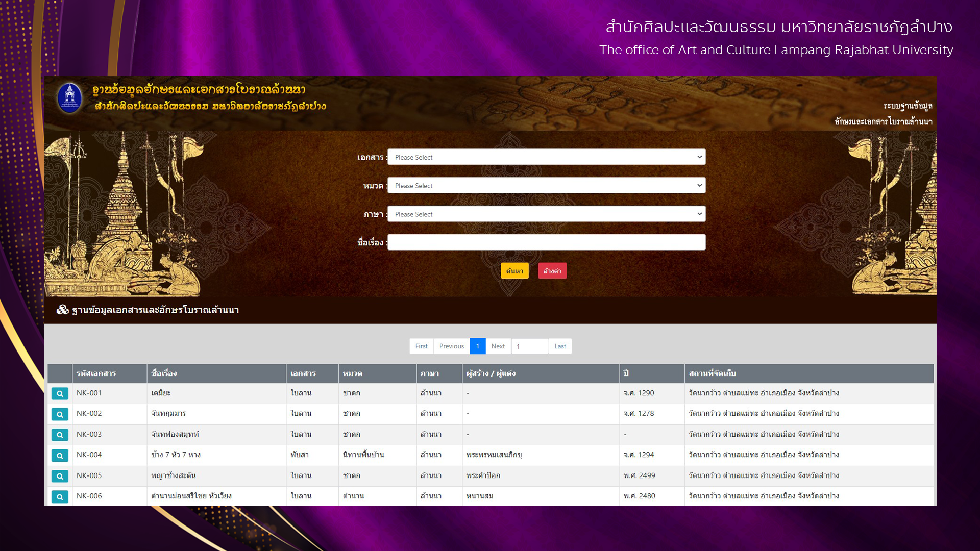Go to First page in pagination
This screenshot has width=980, height=551.
tap(421, 346)
